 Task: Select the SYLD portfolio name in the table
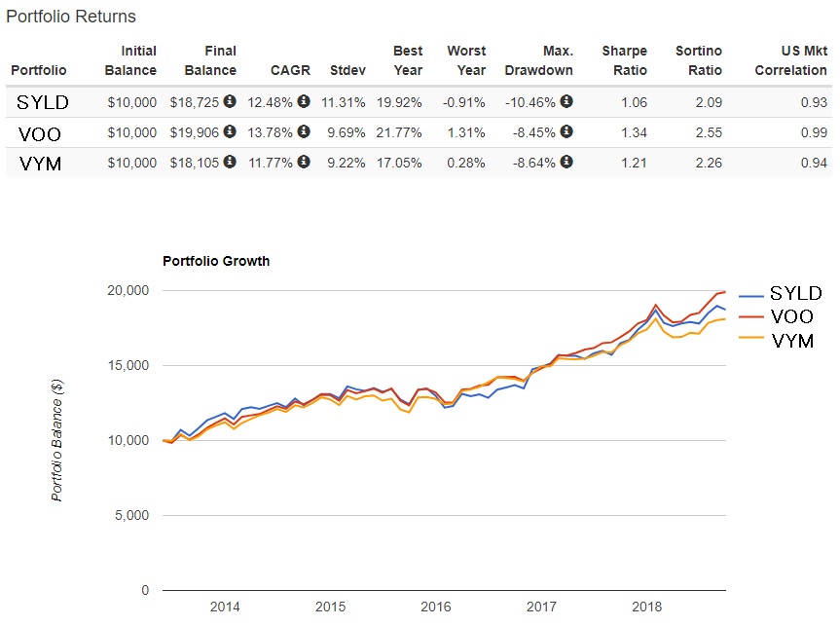pos(43,102)
